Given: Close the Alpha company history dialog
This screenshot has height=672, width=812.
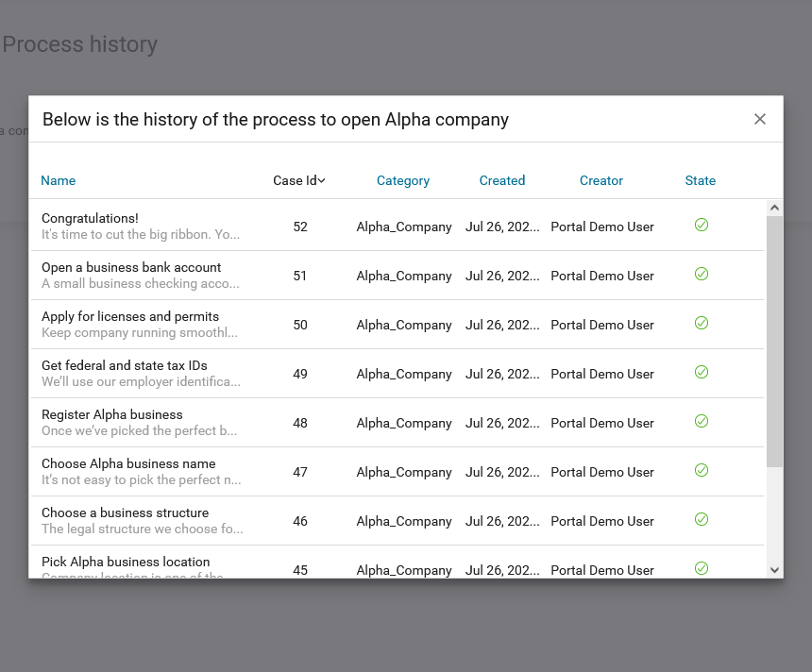Looking at the screenshot, I should coord(760,119).
